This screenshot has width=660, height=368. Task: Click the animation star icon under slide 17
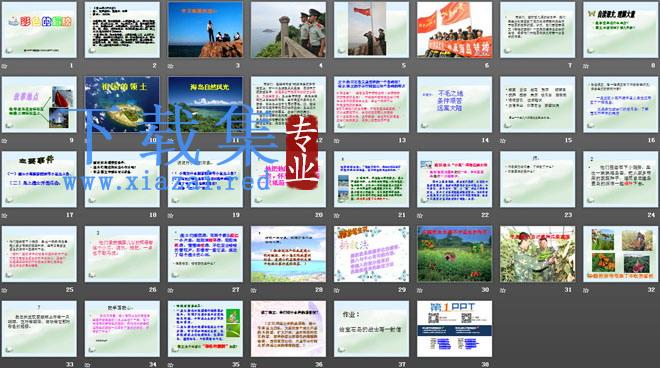click(x=5, y=216)
